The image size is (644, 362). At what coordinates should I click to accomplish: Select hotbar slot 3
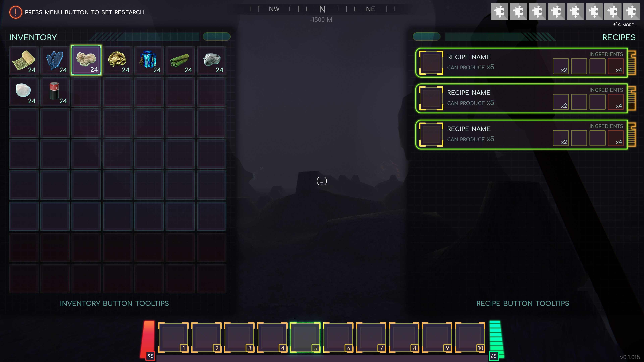point(239,338)
